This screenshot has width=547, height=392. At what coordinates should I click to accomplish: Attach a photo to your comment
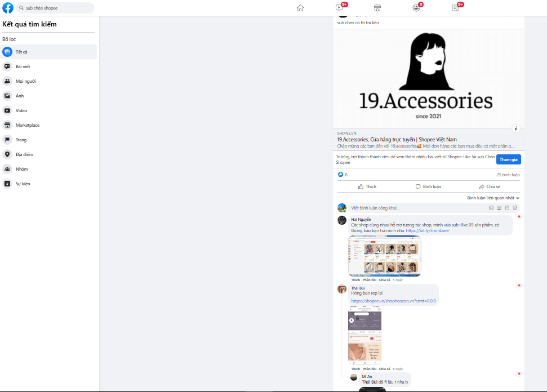coord(499,207)
